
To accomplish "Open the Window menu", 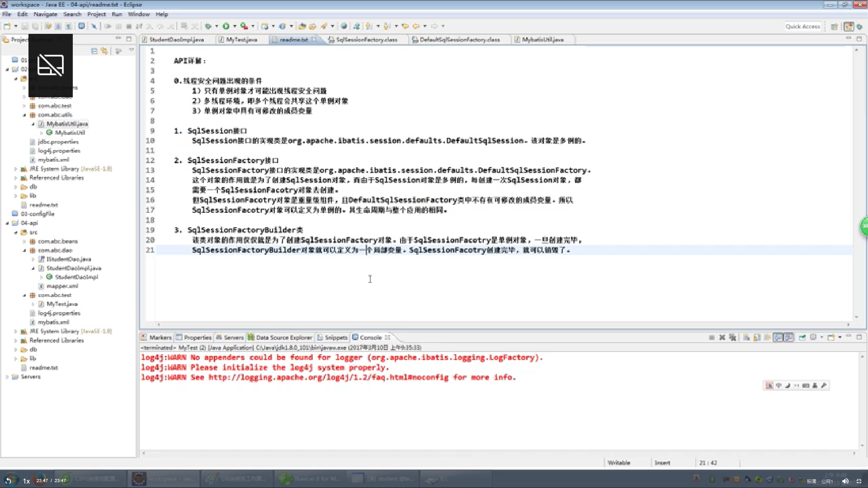I will 138,14.
